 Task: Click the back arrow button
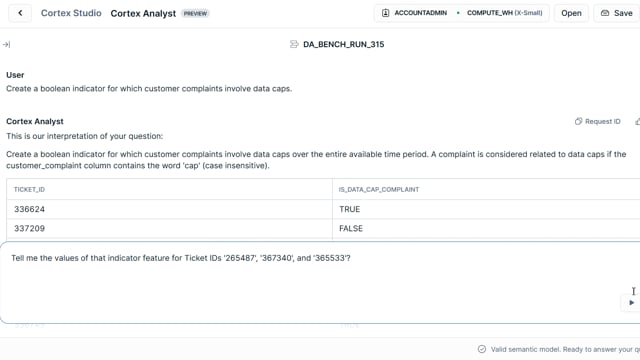pyautogui.click(x=20, y=13)
